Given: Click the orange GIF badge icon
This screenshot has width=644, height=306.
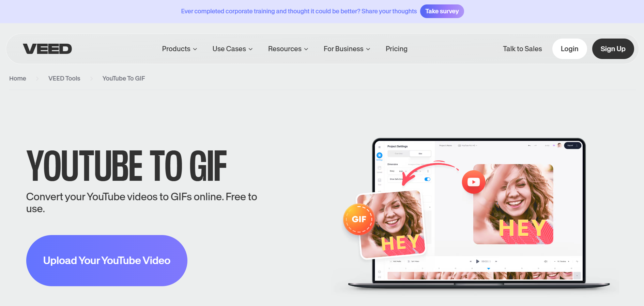Looking at the screenshot, I should pos(359,219).
